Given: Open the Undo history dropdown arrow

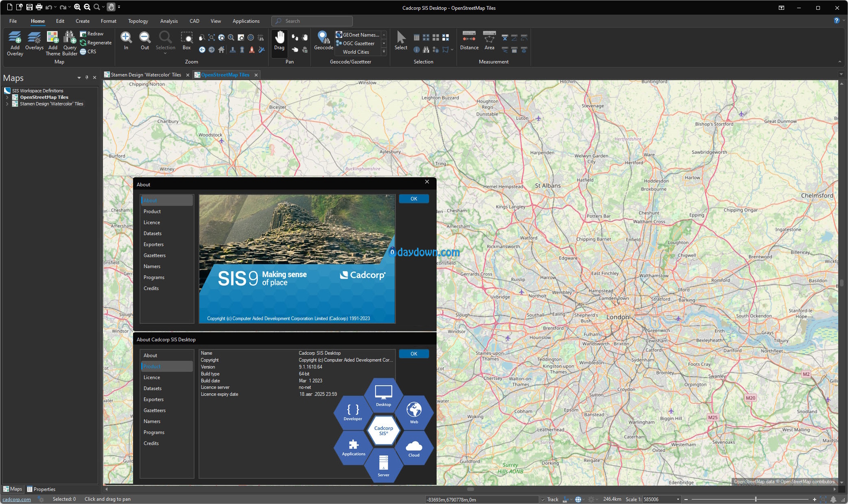Looking at the screenshot, I should coord(55,7).
